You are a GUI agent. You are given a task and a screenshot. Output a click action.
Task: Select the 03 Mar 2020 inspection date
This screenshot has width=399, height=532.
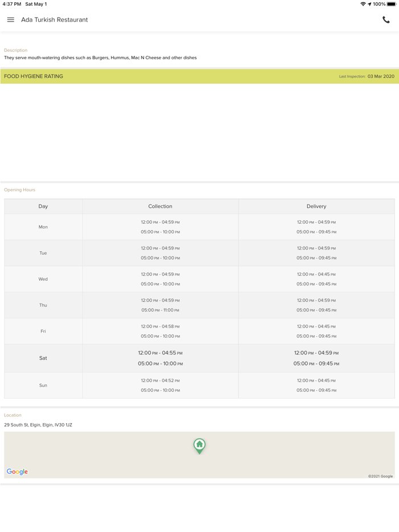point(381,76)
